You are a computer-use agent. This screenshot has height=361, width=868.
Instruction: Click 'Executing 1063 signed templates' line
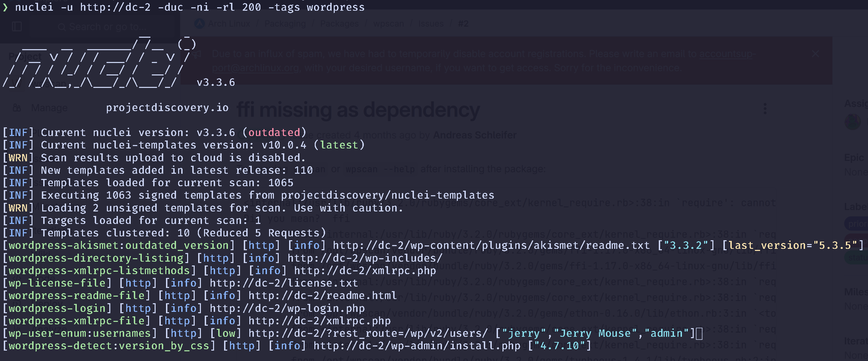pos(267,195)
